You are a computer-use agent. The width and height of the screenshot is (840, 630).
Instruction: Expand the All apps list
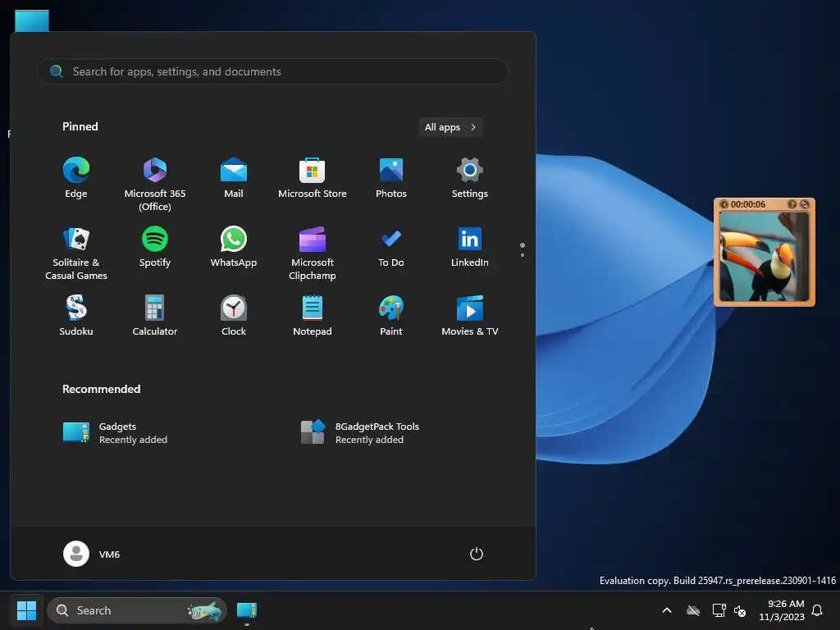tap(450, 127)
